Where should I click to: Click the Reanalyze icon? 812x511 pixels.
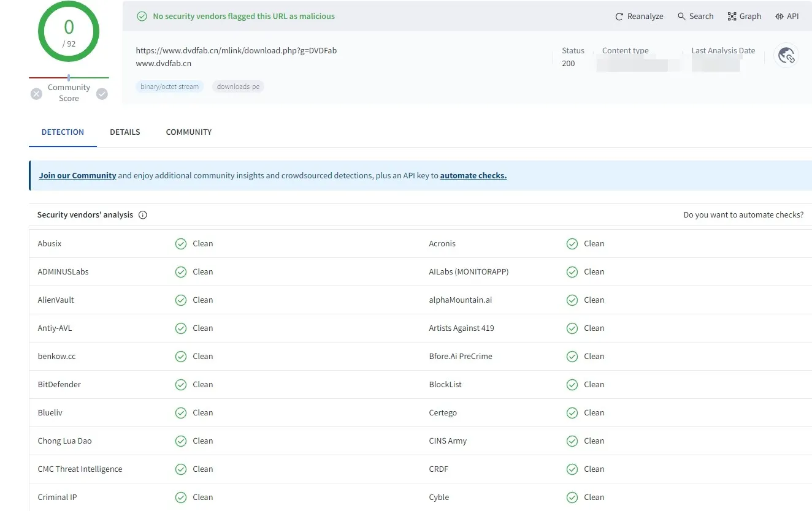(618, 16)
